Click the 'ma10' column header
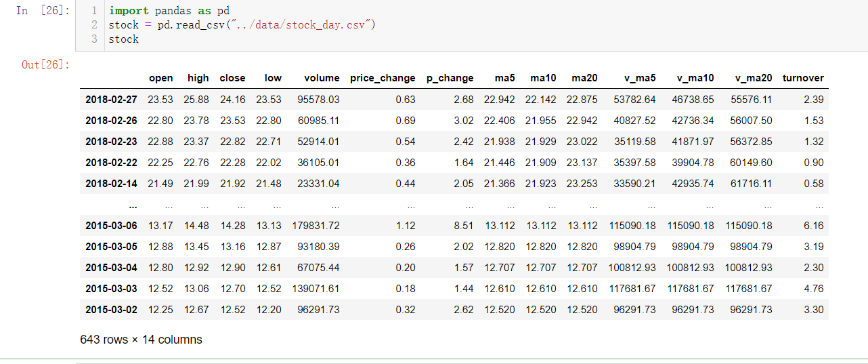The image size is (868, 364). (x=543, y=78)
